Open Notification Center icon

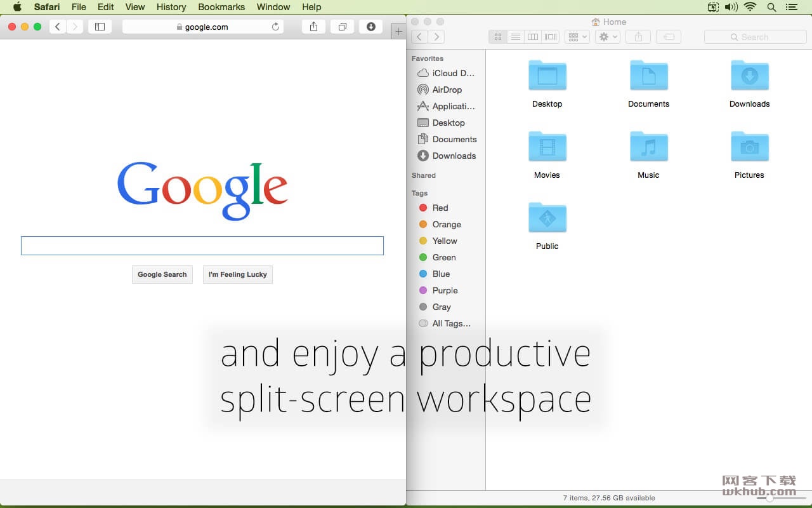(x=791, y=7)
